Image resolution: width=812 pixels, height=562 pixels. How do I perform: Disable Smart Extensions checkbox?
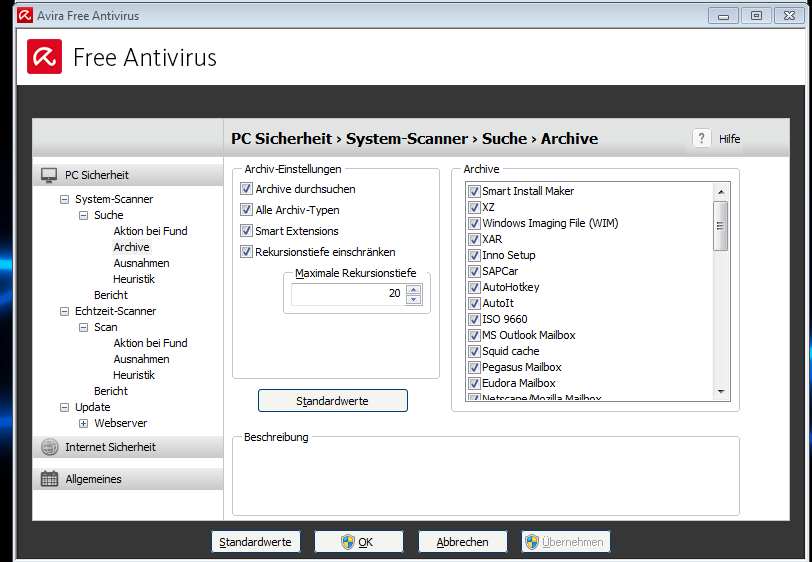tap(246, 231)
